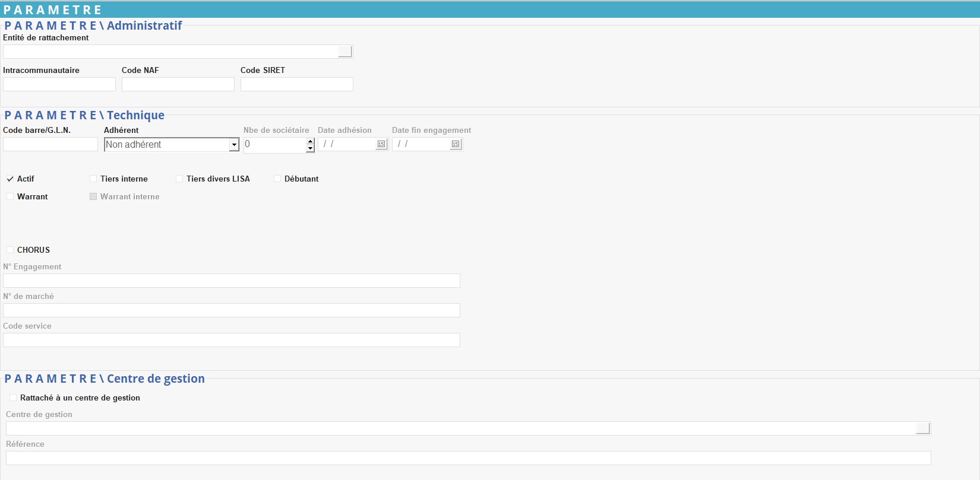
Task: Click the N° Engagement text field
Action: point(231,281)
